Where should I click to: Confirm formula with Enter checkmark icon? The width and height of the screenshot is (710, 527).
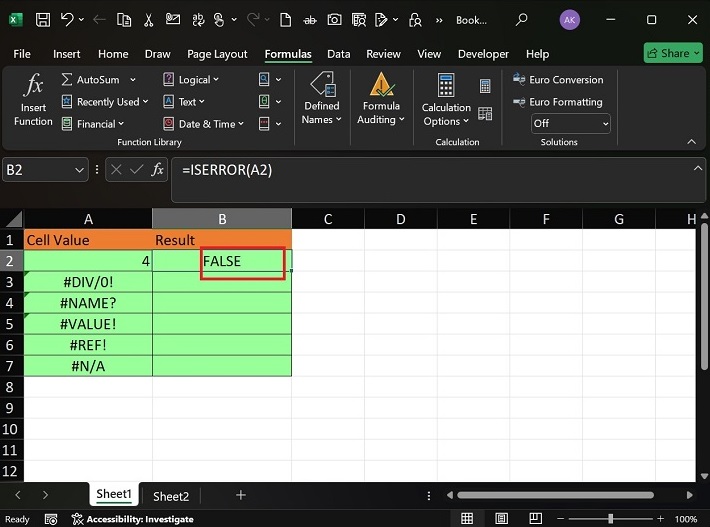(x=136, y=171)
